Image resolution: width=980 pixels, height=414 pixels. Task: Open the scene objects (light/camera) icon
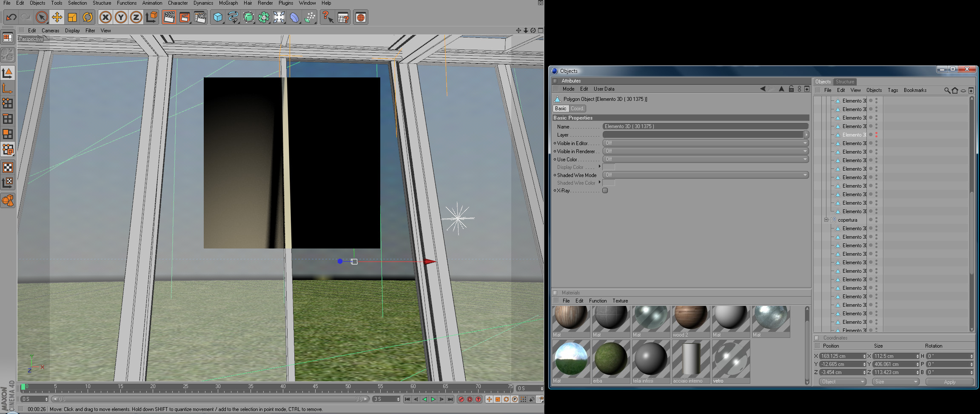pos(279,17)
